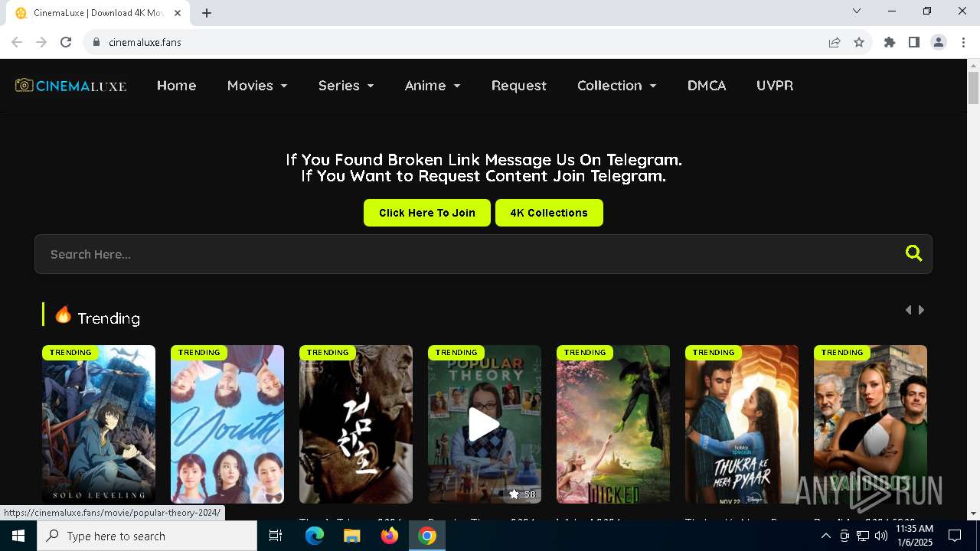
Task: Open the Extensions puzzle icon
Action: (x=890, y=42)
